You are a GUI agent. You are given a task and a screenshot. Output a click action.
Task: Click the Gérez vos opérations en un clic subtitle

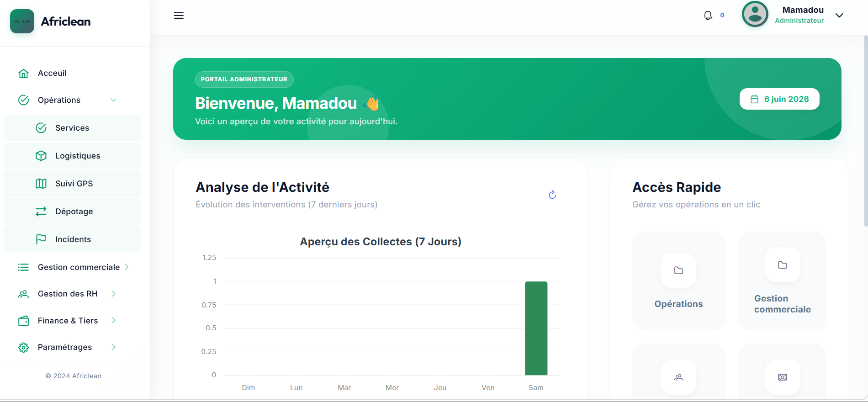tap(696, 205)
